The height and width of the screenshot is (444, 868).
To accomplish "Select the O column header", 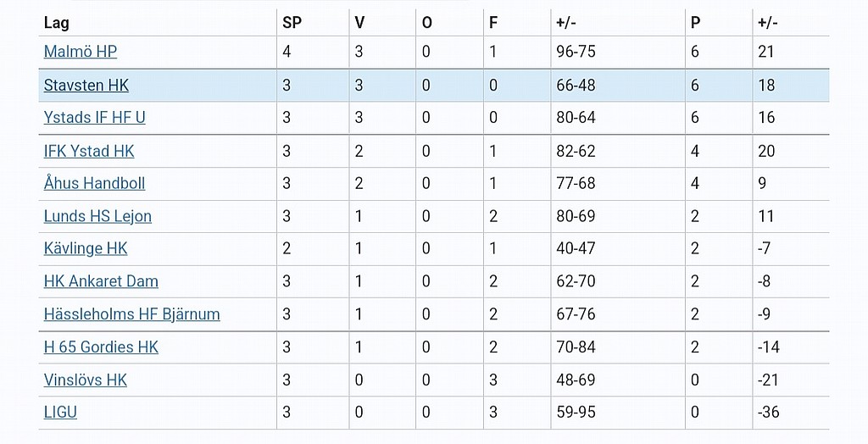I will tap(427, 23).
